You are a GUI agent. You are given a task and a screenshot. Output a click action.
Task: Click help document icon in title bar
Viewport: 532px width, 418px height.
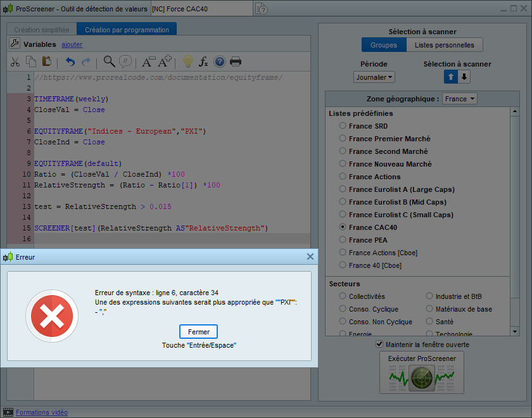coord(261,8)
